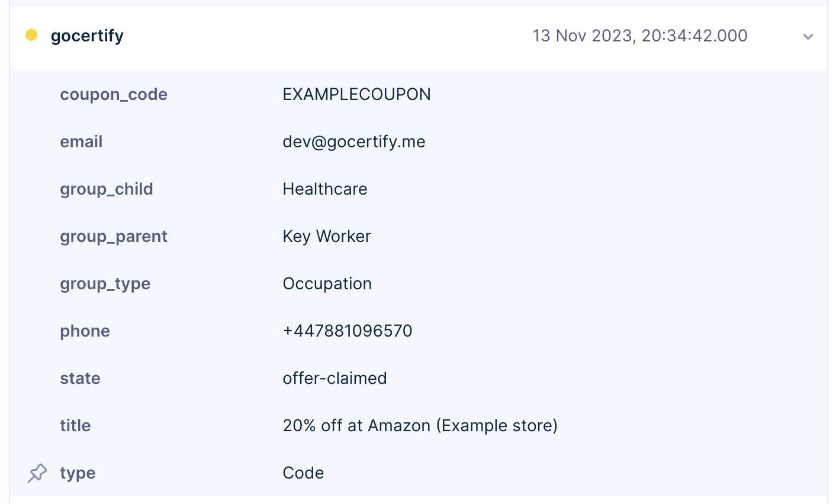This screenshot has width=836, height=504.
Task: Click the yellow status dot next to gocertify
Action: [x=32, y=35]
